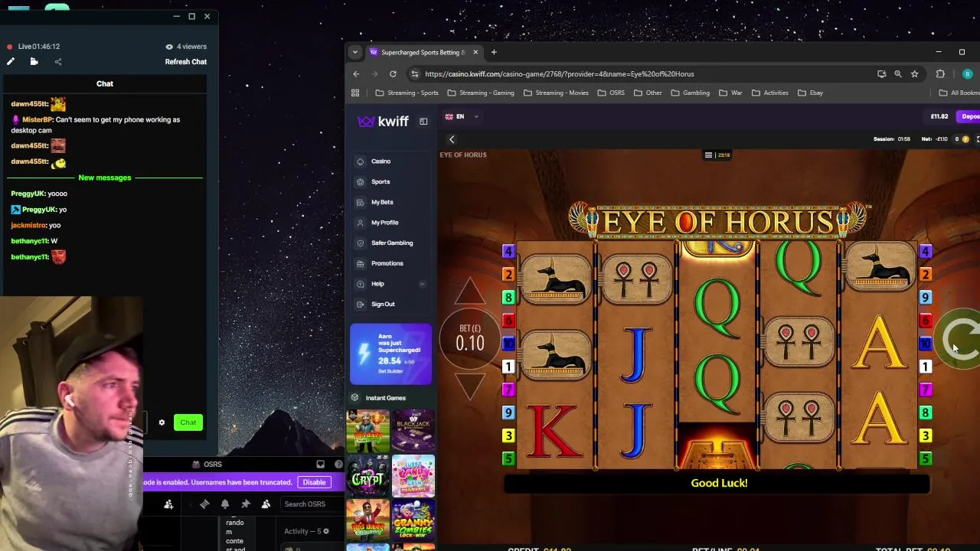Disable streamer mode in the Discord banner

(x=314, y=482)
